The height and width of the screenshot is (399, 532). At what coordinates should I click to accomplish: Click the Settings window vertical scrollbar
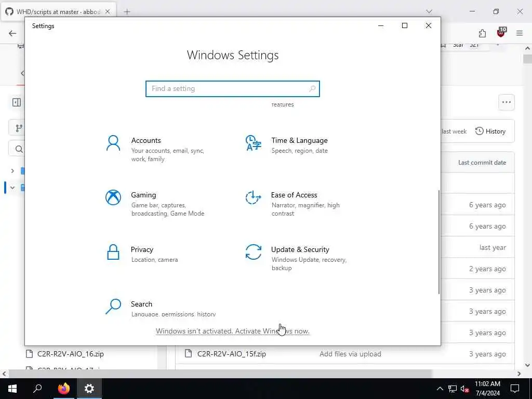point(438,242)
